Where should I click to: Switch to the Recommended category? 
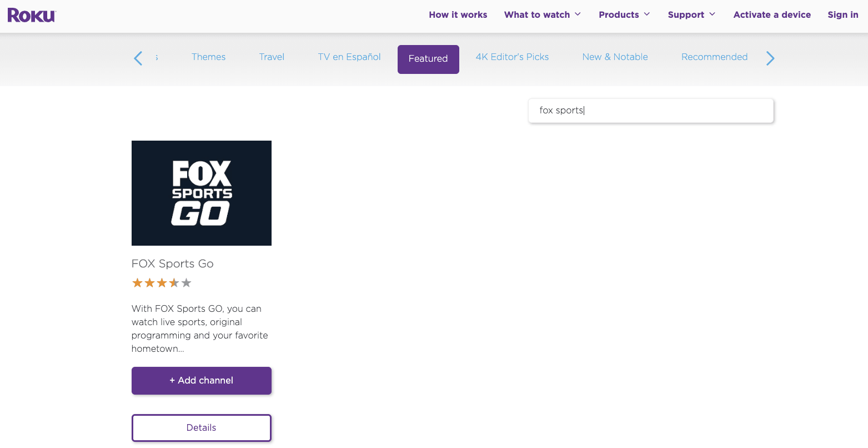point(714,57)
